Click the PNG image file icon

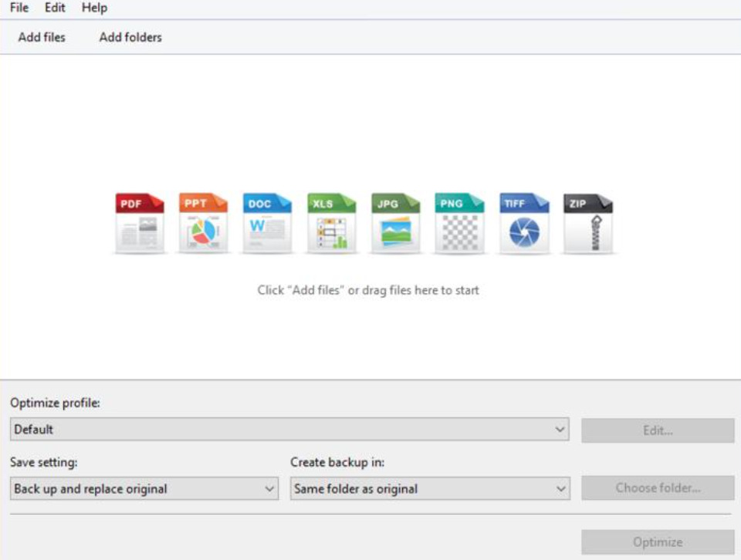point(460,223)
